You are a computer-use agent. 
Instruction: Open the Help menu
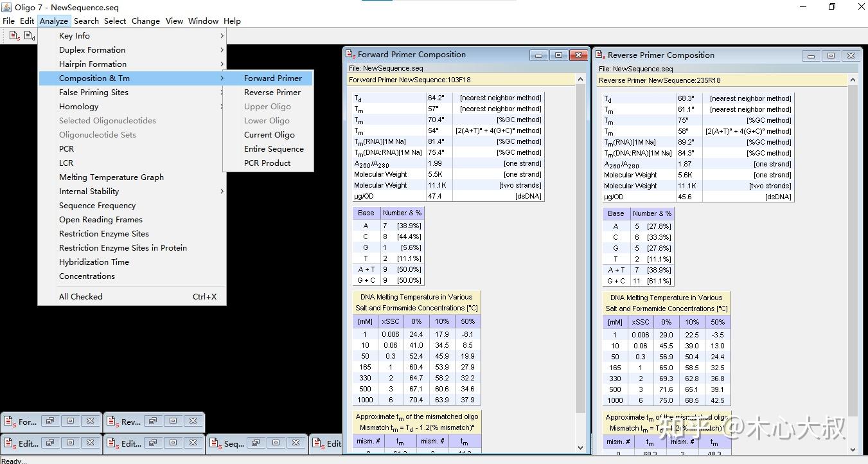(232, 21)
